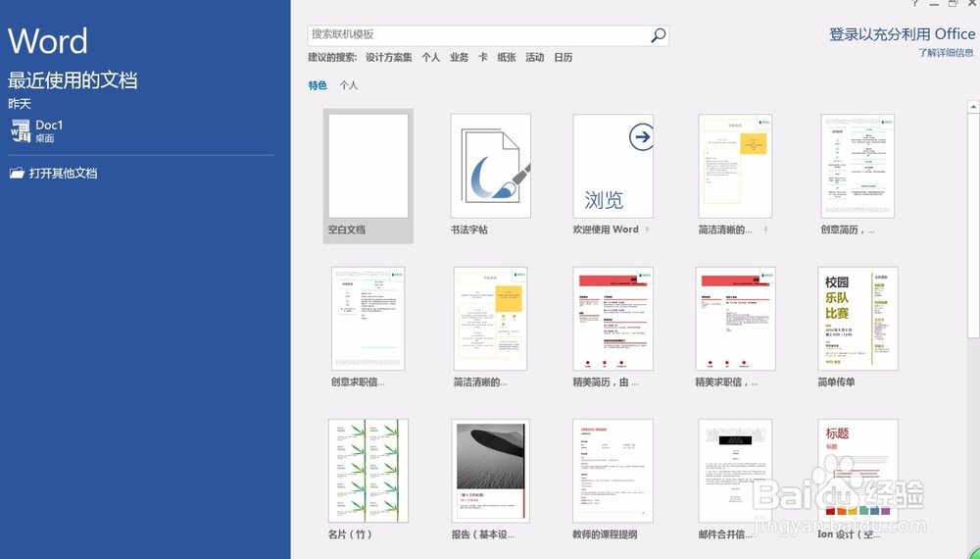Screen dimensions: 980x559
Task: Choose the 空白文档 blank template
Action: [x=368, y=176]
